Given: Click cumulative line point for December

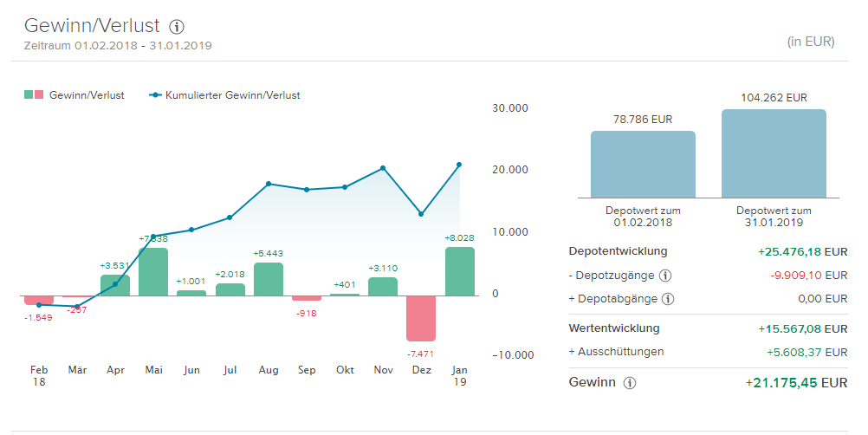Looking at the screenshot, I should pos(421,214).
